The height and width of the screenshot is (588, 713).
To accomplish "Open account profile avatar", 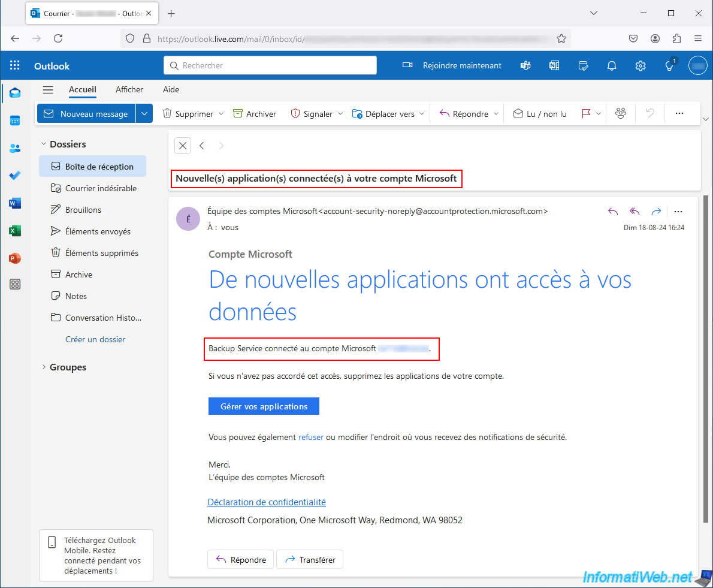I will pyautogui.click(x=698, y=65).
